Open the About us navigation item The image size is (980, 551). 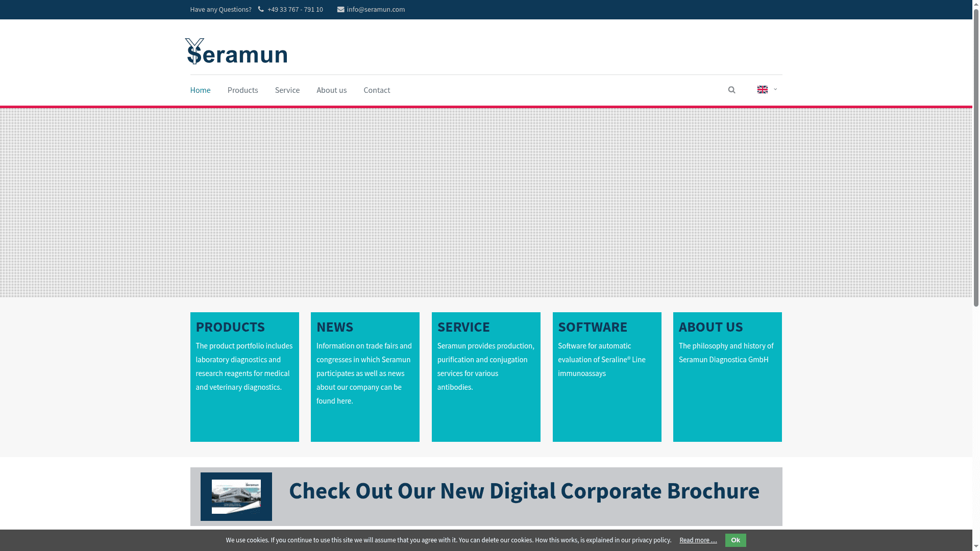click(331, 90)
